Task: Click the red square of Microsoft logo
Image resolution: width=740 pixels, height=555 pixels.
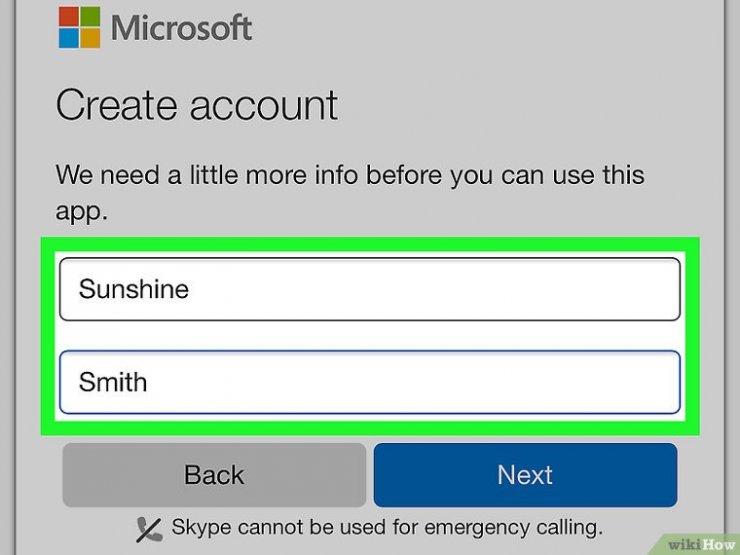Action: point(68,17)
